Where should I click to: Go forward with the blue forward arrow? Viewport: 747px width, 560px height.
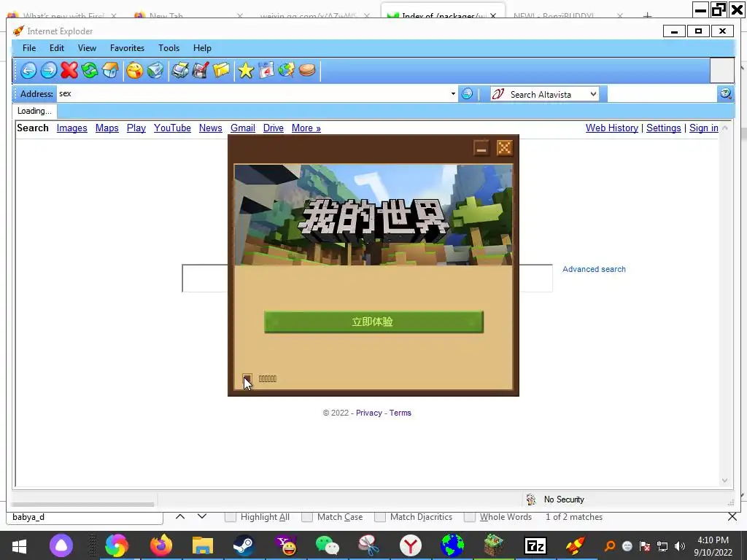[49, 71]
